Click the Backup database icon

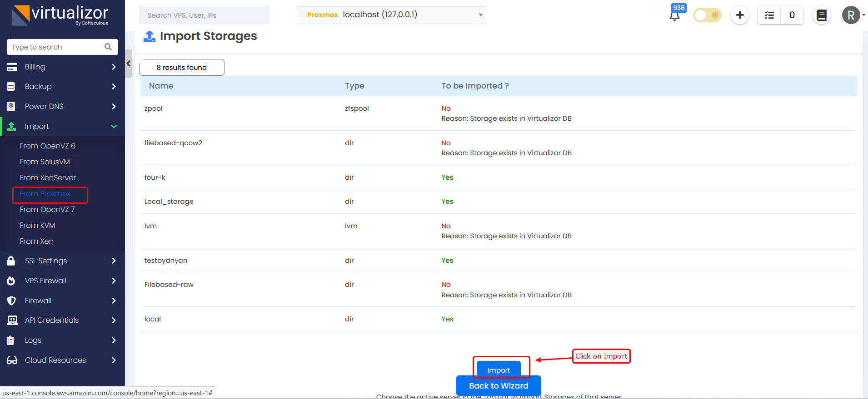(x=11, y=86)
